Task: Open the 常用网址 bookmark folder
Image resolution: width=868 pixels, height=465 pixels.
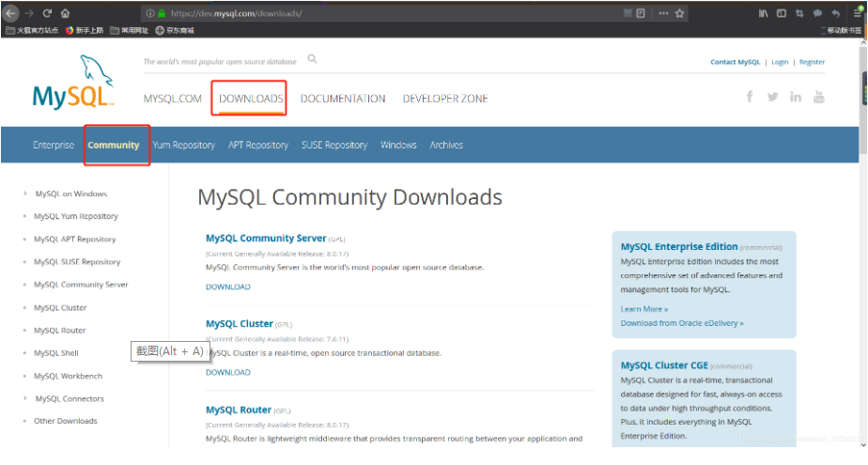Action: pos(129,30)
